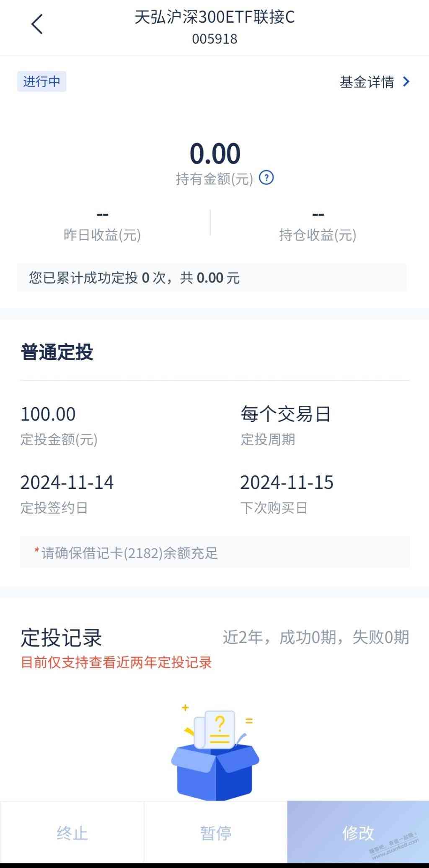The width and height of the screenshot is (429, 868).
Task: Tap the fund title 天弘沪深300ETF联接C
Action: [214, 17]
